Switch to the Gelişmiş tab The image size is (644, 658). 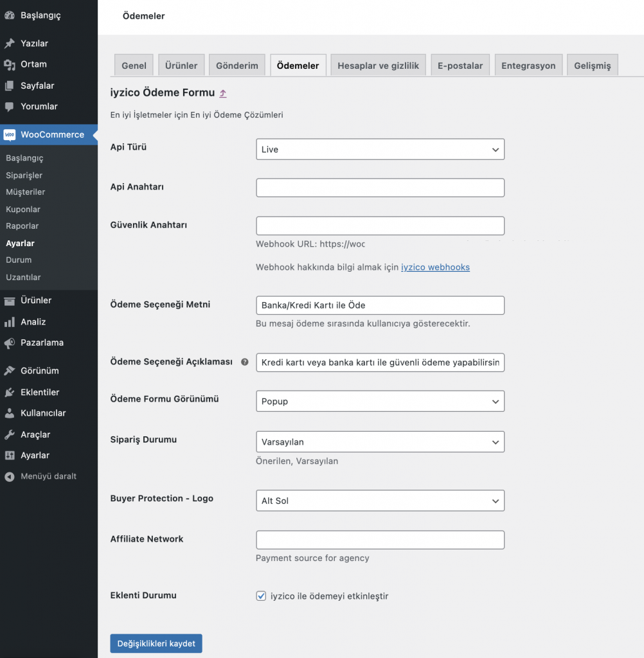coord(593,66)
